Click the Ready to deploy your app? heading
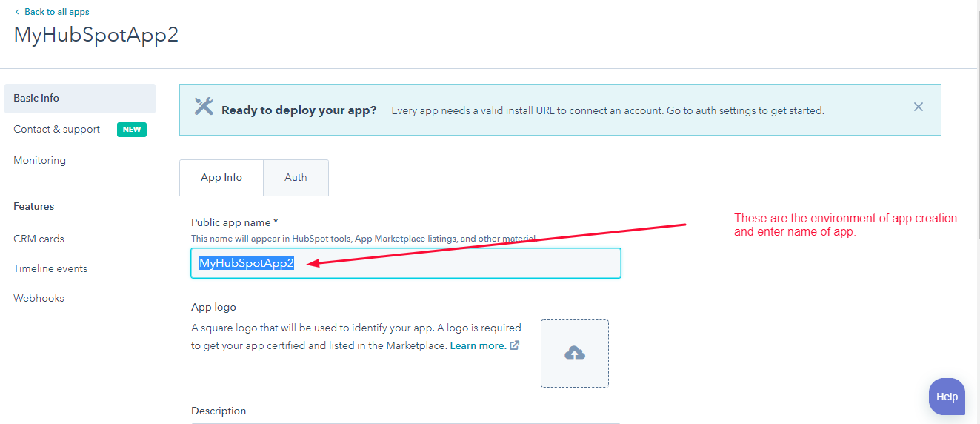980x424 pixels. [299, 110]
